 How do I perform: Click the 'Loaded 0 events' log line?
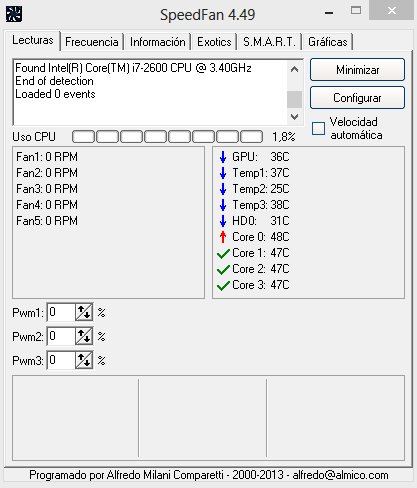(x=55, y=94)
